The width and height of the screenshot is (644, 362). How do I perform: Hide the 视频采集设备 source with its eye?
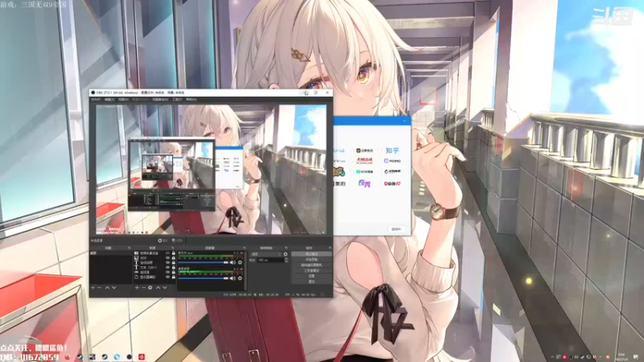pyautogui.click(x=168, y=253)
